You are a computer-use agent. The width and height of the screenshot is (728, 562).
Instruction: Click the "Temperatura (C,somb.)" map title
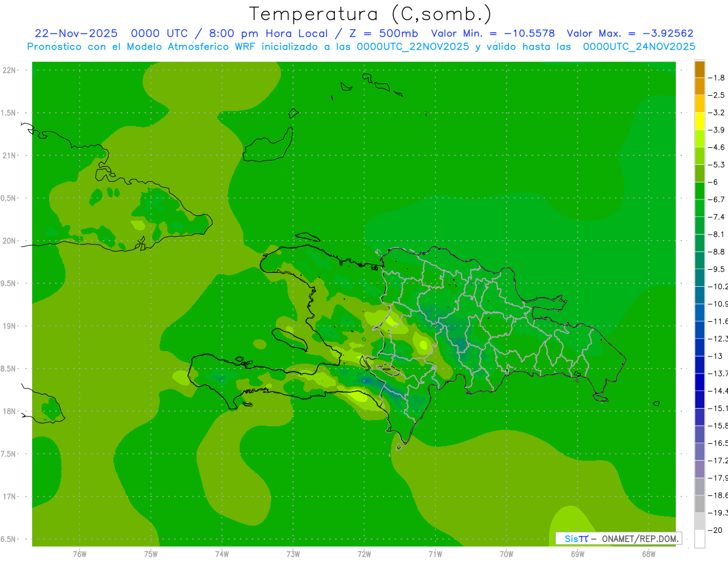click(371, 14)
